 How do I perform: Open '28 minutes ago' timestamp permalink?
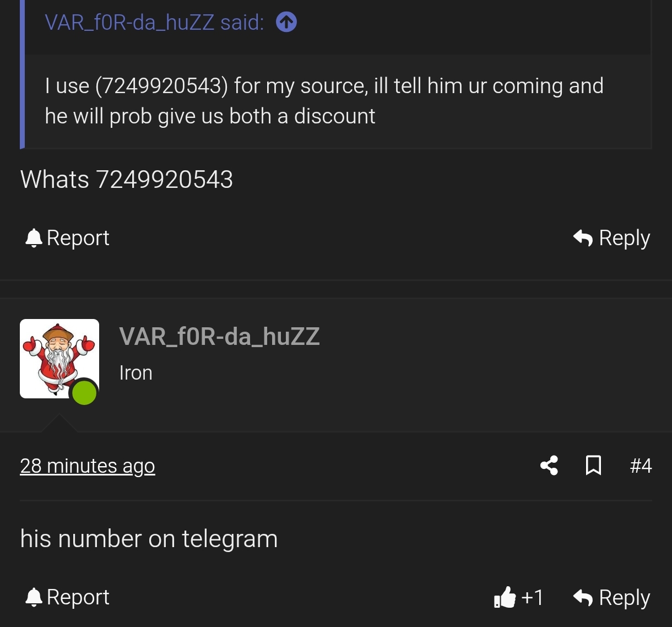click(x=88, y=466)
